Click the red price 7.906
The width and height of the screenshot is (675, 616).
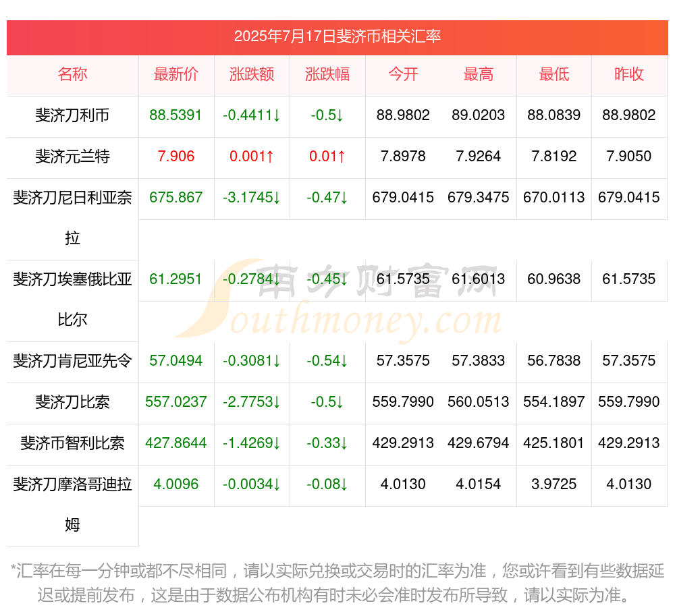point(176,156)
